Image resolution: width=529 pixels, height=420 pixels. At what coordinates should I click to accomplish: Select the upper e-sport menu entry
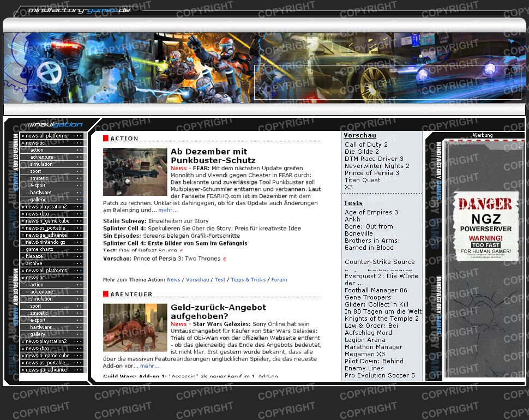point(52,185)
